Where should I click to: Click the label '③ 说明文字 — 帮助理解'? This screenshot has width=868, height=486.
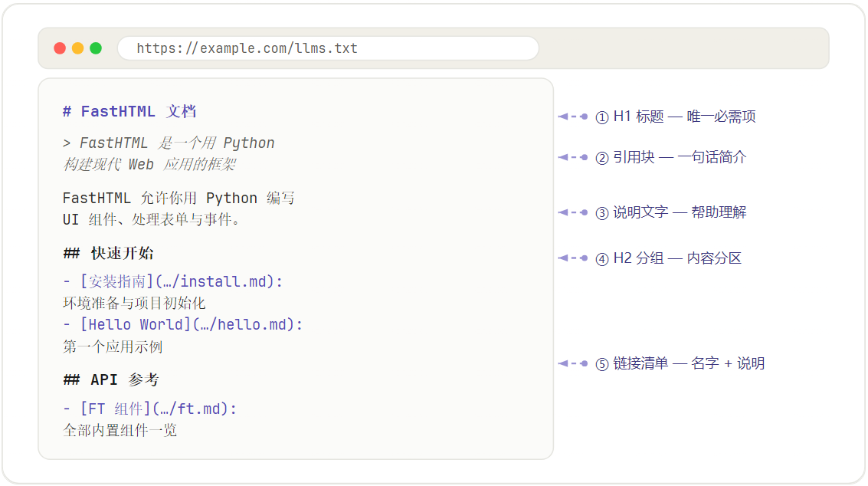tap(671, 212)
